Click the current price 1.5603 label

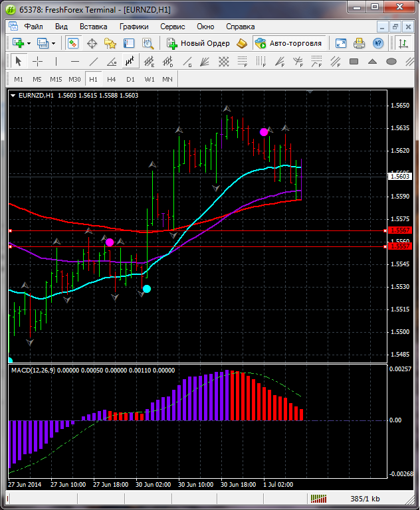400,176
